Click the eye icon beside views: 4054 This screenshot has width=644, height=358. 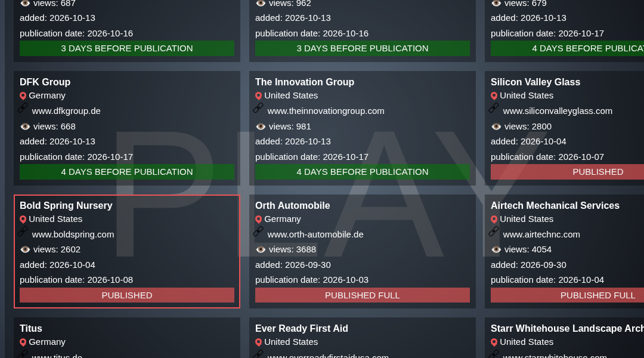click(x=496, y=249)
